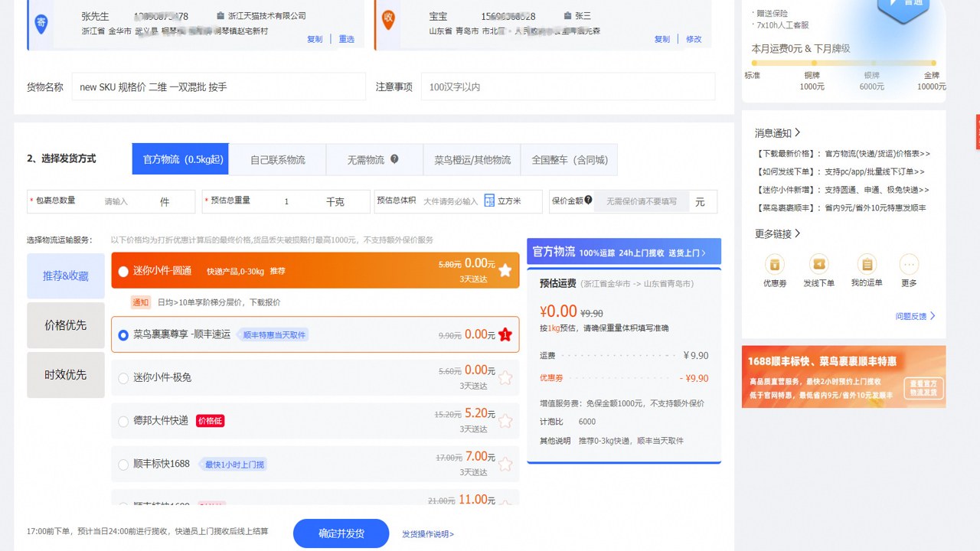Favorite 迷你小件-极兔 with star

click(x=505, y=377)
